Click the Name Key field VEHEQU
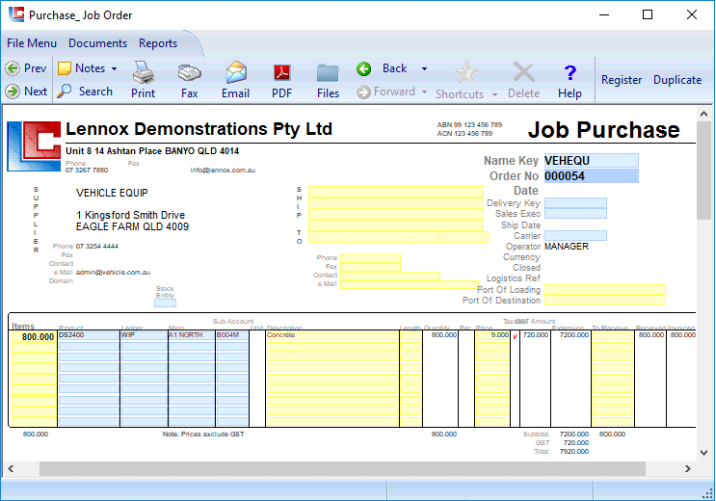Screen dimensions: 716x501 (590, 160)
